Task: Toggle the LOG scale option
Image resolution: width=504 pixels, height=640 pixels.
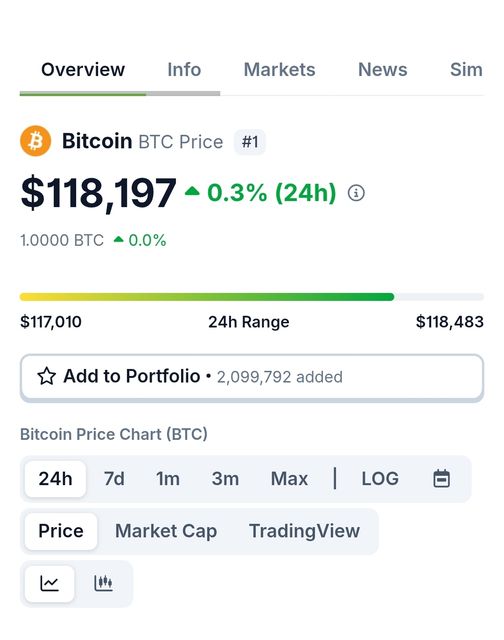Action: coord(380,478)
